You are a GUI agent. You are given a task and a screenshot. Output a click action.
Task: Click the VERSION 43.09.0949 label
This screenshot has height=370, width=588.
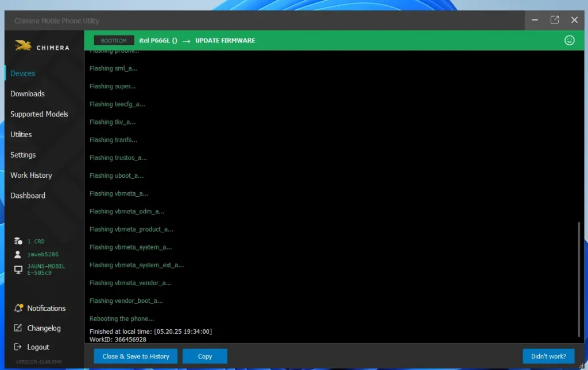tap(38, 362)
